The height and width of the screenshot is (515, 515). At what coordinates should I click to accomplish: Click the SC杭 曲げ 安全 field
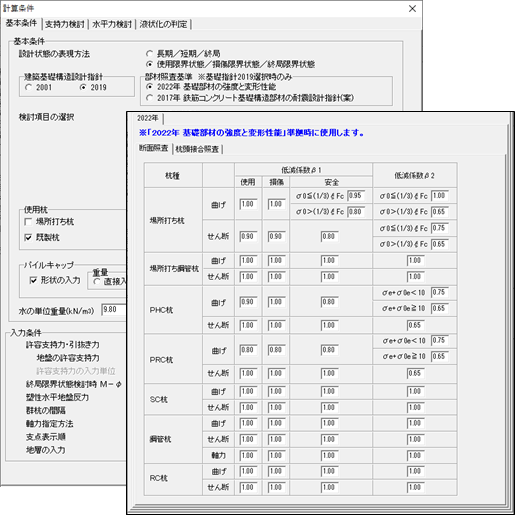(x=330, y=392)
